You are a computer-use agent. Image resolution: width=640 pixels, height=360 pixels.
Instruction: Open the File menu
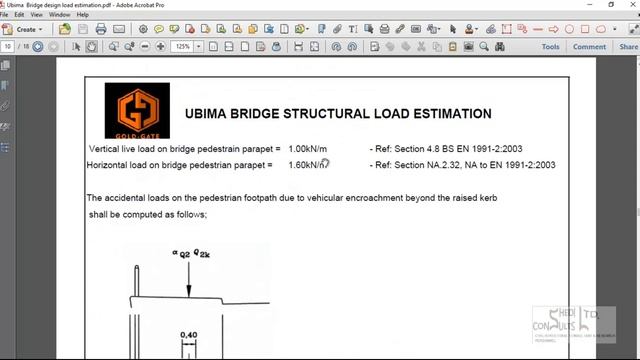(x=4, y=15)
